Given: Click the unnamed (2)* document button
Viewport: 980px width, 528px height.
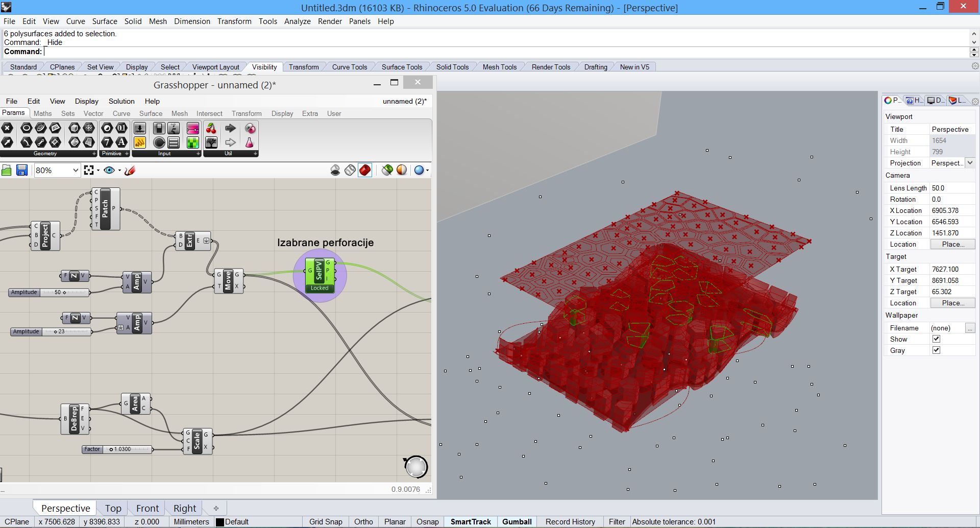Looking at the screenshot, I should click(404, 101).
